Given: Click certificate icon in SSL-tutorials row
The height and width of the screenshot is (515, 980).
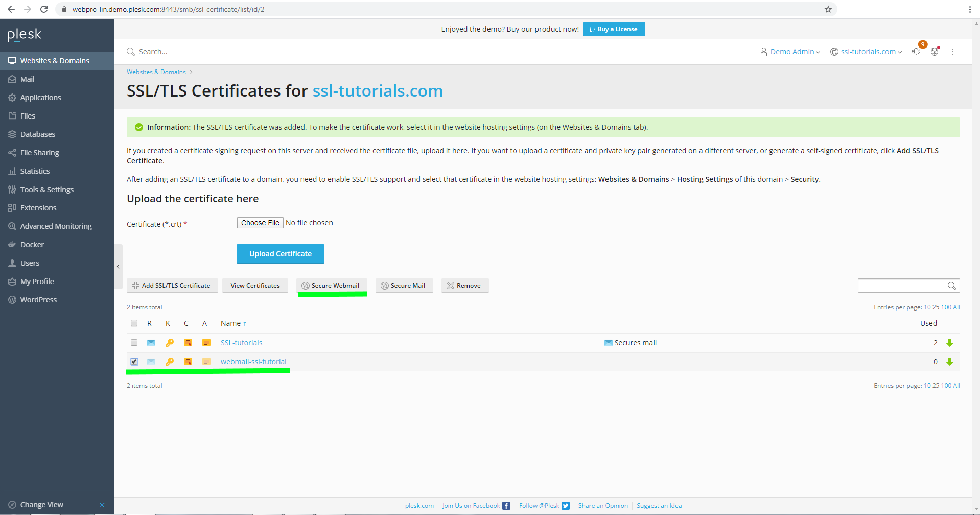Looking at the screenshot, I should [x=188, y=343].
